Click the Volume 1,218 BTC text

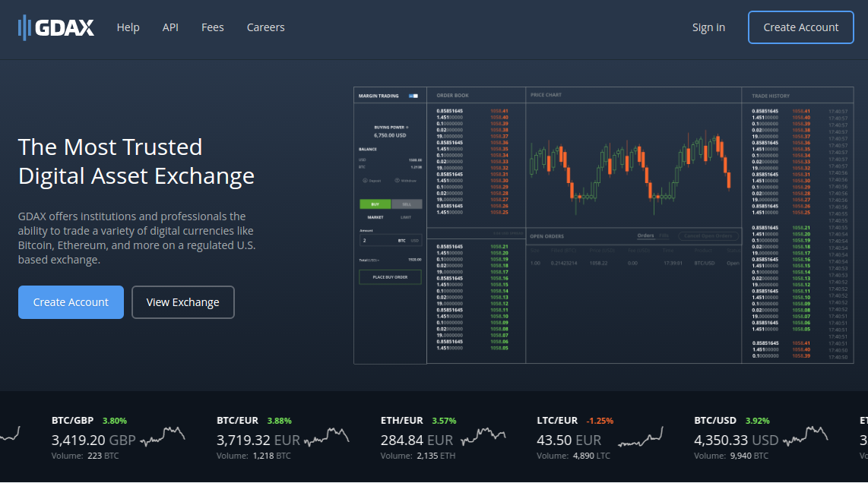point(254,456)
